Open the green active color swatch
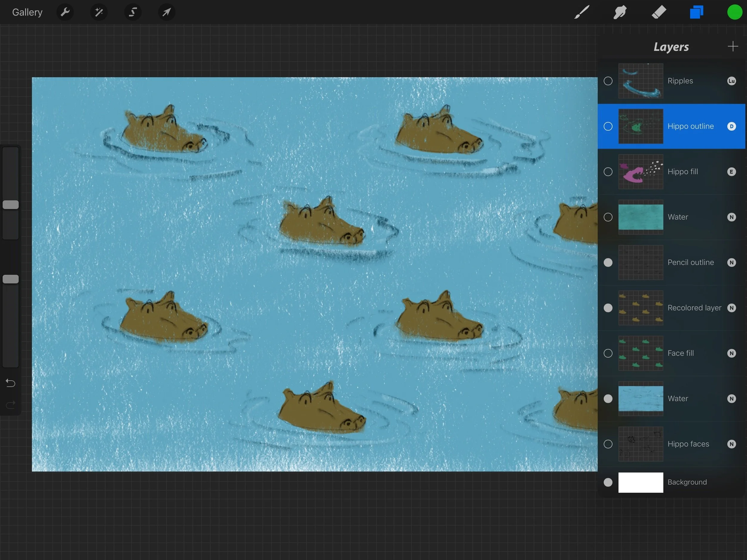This screenshot has width=747, height=560. 734,13
